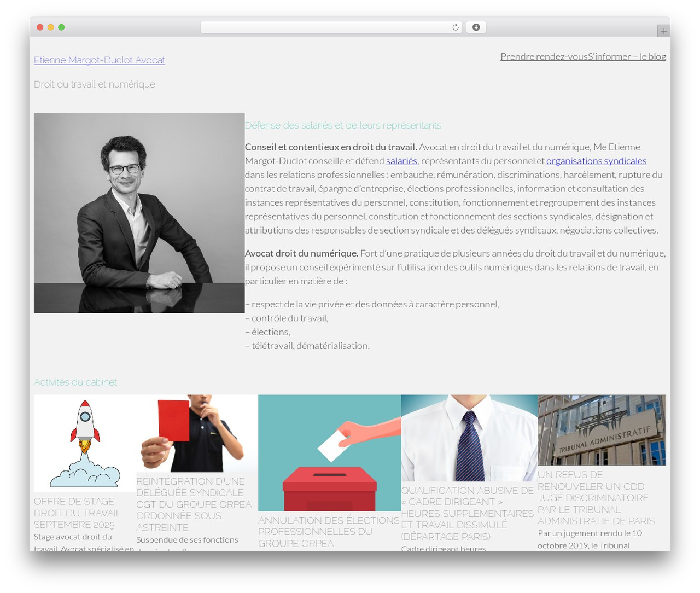The width and height of the screenshot is (700, 593).
Task: Click the line about 'respect de la vie privée'
Action: coord(372,304)
